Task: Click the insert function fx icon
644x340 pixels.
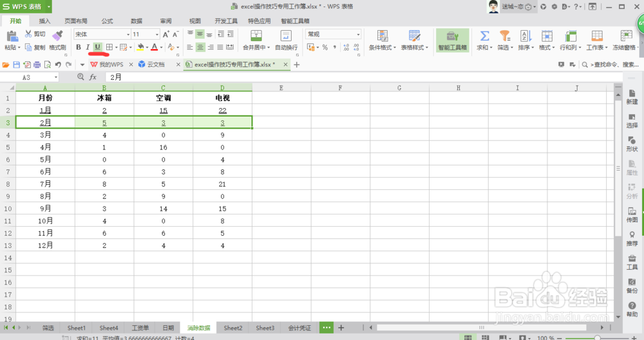Action: point(93,77)
